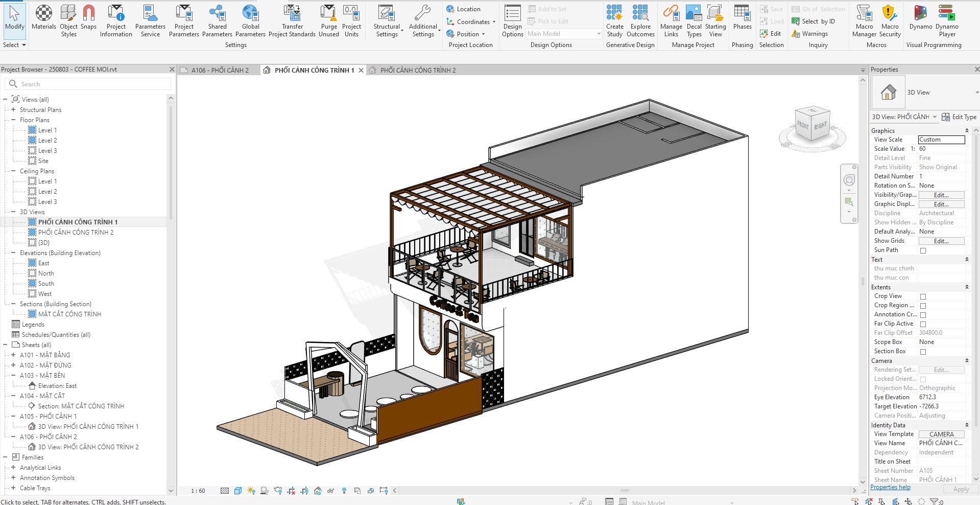Open Design Options dialog
The height and width of the screenshot is (505, 980).
click(512, 21)
